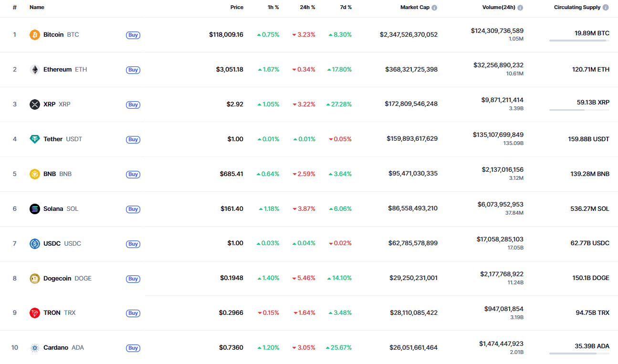Click Ethereum price $3,051.18
Image resolution: width=618 pixels, height=364 pixels.
click(x=230, y=70)
